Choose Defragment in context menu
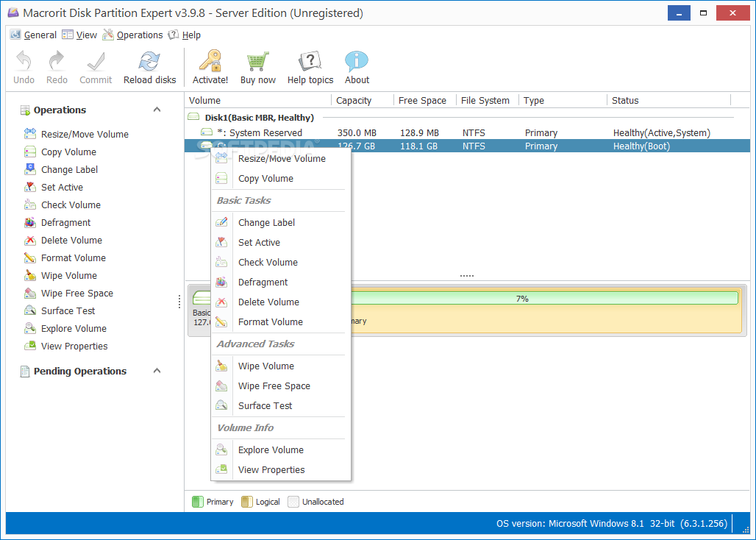 [281, 282]
